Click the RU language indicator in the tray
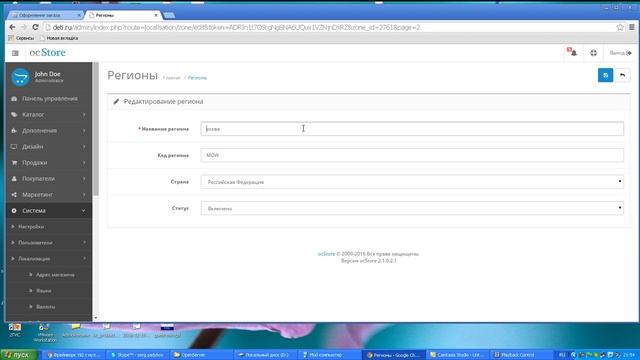The height and width of the screenshot is (360, 640). 562,355
